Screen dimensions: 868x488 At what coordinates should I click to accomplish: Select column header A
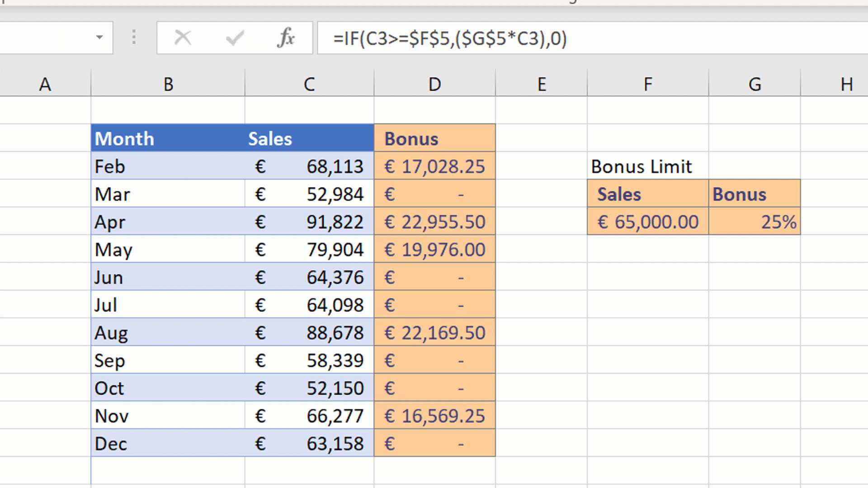pyautogui.click(x=44, y=84)
